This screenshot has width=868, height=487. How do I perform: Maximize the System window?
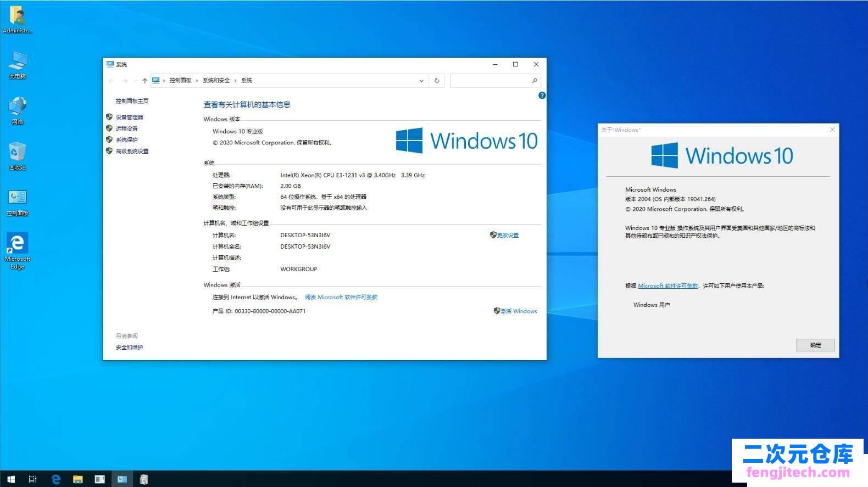tap(515, 64)
